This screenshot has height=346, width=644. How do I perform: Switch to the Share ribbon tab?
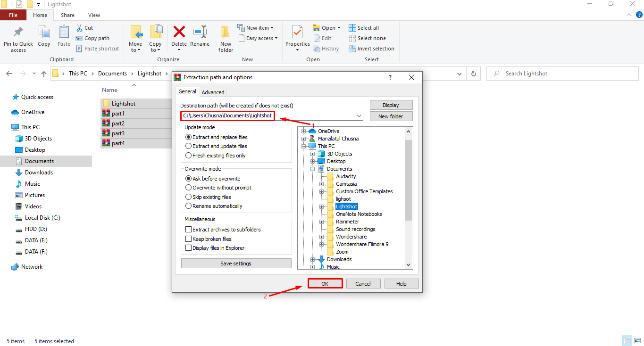pos(67,15)
